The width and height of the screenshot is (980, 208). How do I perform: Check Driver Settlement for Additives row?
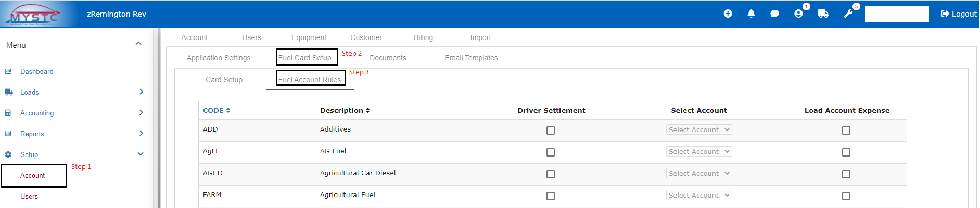click(551, 131)
